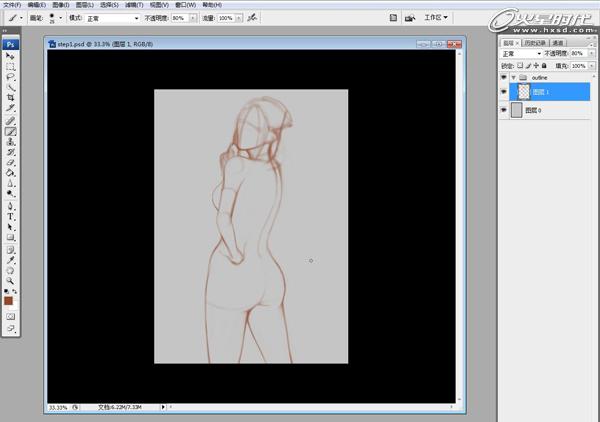
Task: Select the Lasso tool
Action: tap(11, 77)
